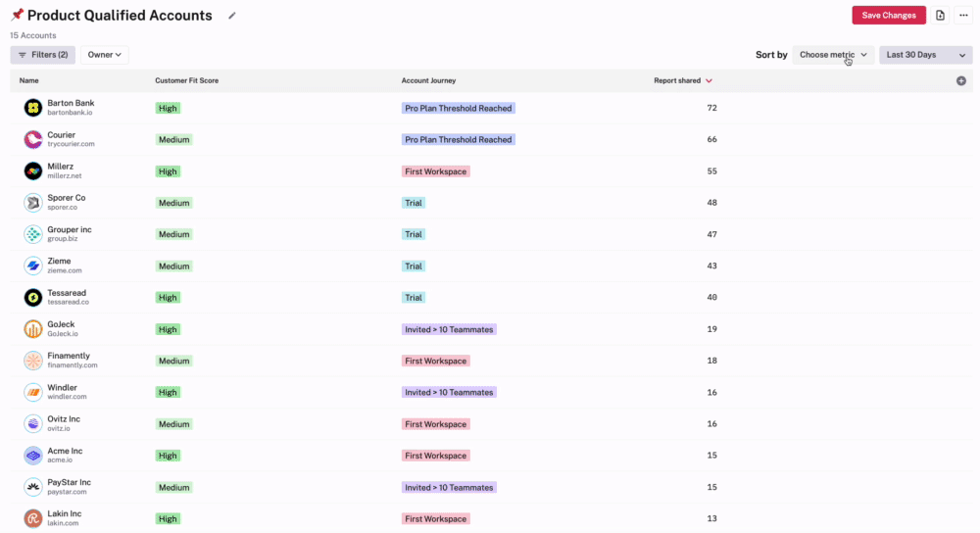Click GoJeck's Invited > 10 Teammates tag
Screen dimensions: 980x533
449,329
